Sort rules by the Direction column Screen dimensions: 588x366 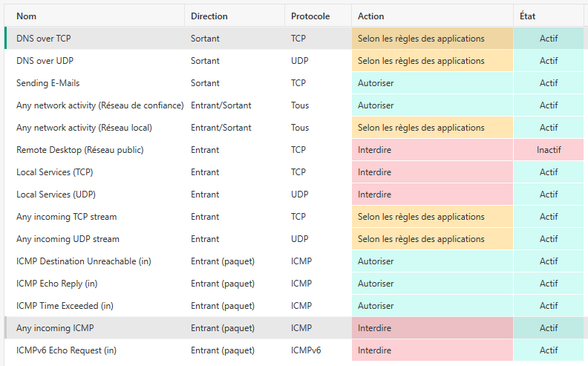pos(209,16)
